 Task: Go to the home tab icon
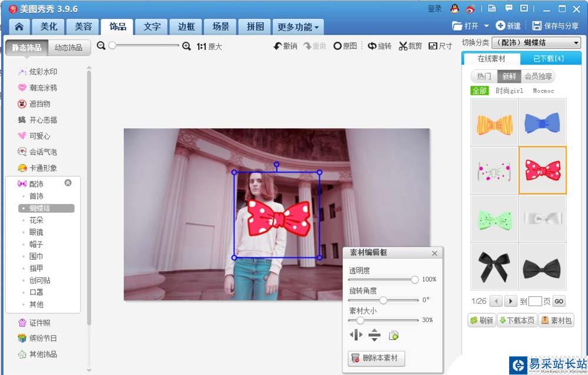19,26
